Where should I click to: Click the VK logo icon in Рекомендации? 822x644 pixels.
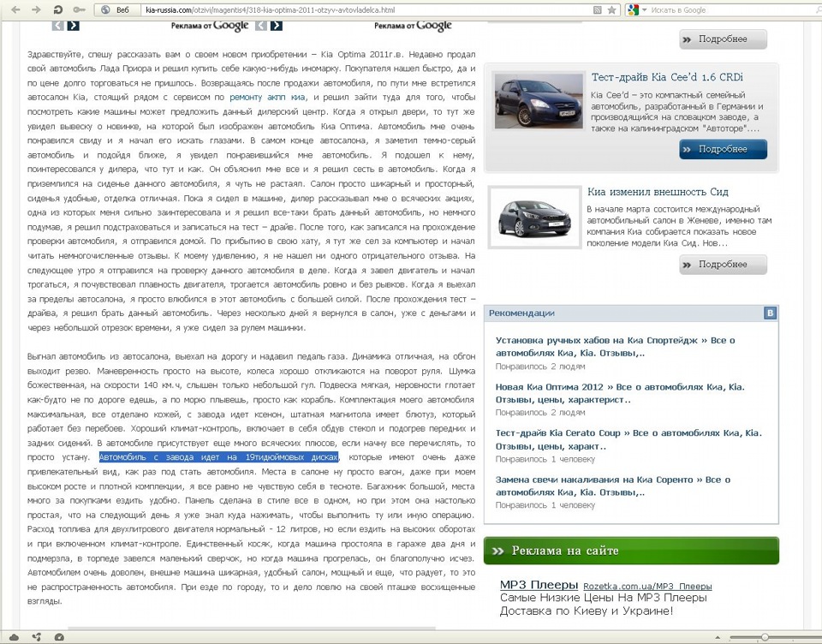click(x=770, y=313)
